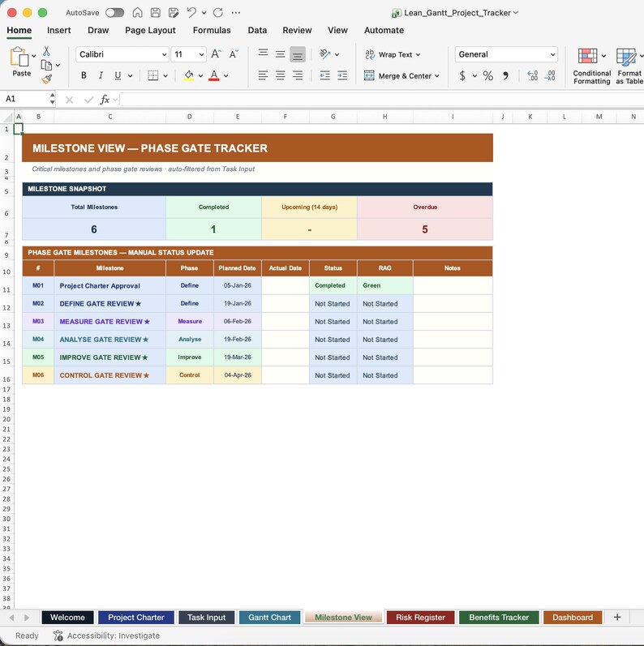Click the Redo icon
Viewport: 644px width, 646px height.
218,13
